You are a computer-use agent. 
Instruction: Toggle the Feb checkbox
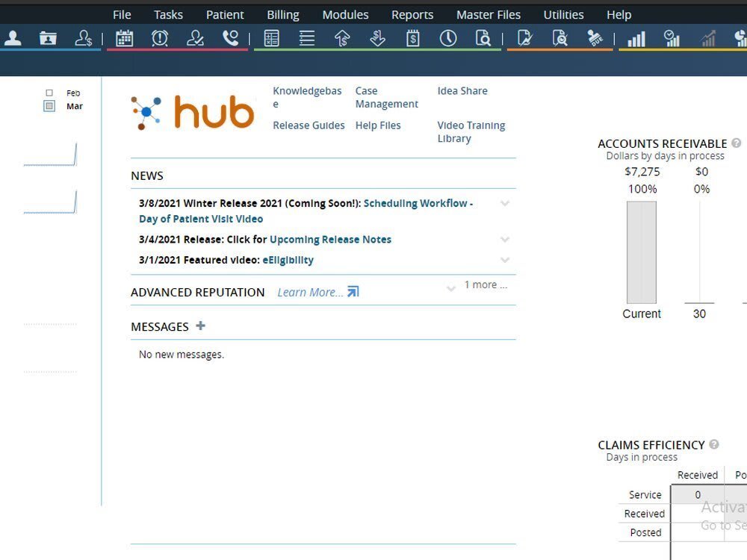[49, 93]
